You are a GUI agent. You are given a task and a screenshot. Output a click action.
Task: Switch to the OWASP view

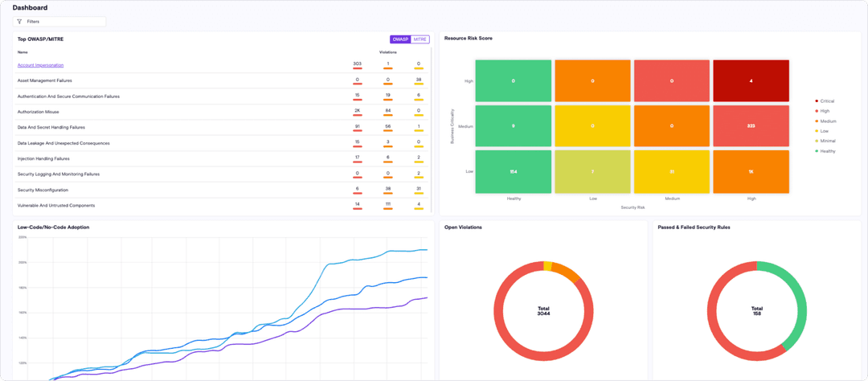click(x=399, y=39)
